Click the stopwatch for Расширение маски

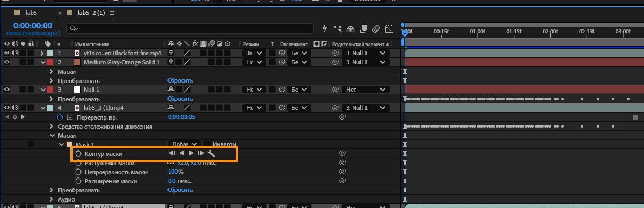coord(78,181)
